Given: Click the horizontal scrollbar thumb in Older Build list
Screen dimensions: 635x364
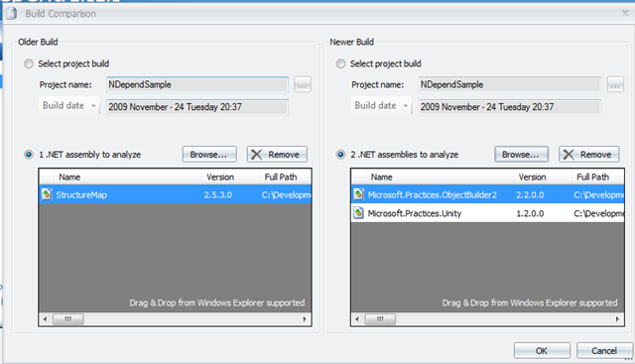Looking at the screenshot, I should click(68, 319).
